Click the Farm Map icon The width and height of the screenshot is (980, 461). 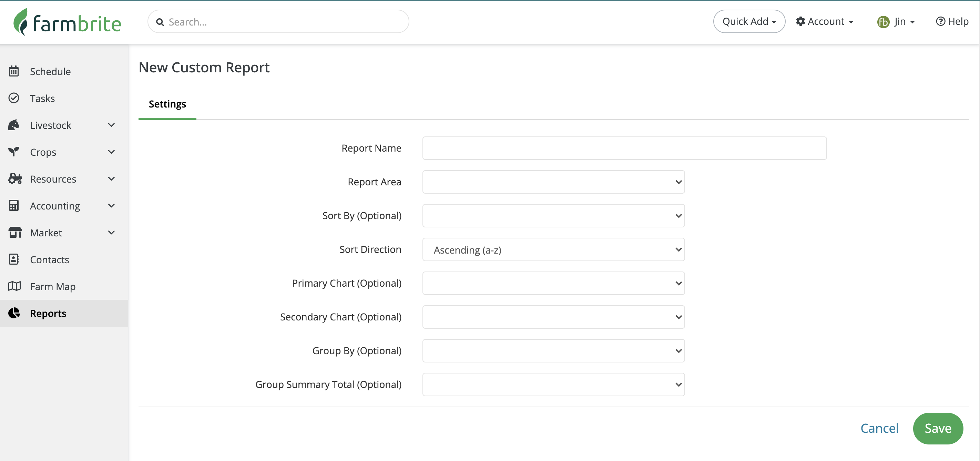pyautogui.click(x=14, y=286)
